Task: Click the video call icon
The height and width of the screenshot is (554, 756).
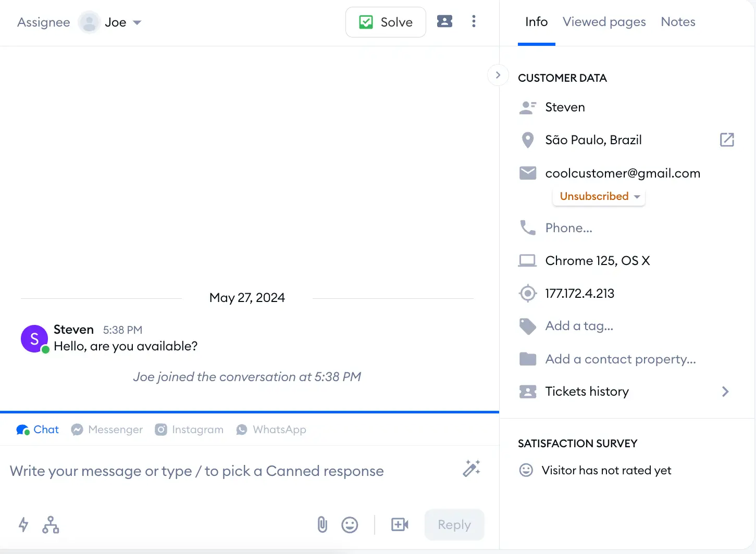Action: point(400,524)
